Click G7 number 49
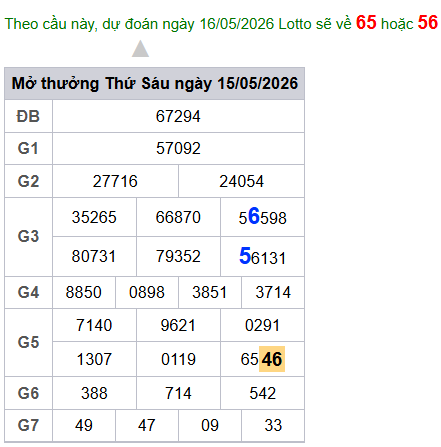 tap(83, 426)
